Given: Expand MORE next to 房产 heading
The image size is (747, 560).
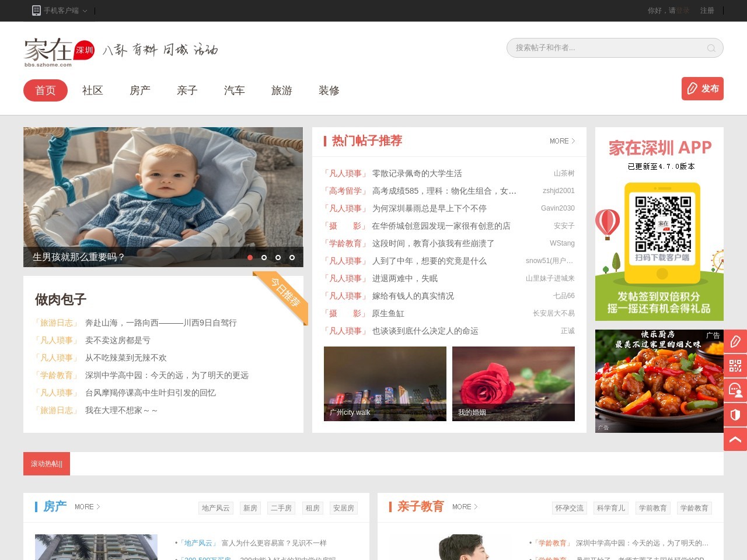Looking at the screenshot, I should click(88, 507).
